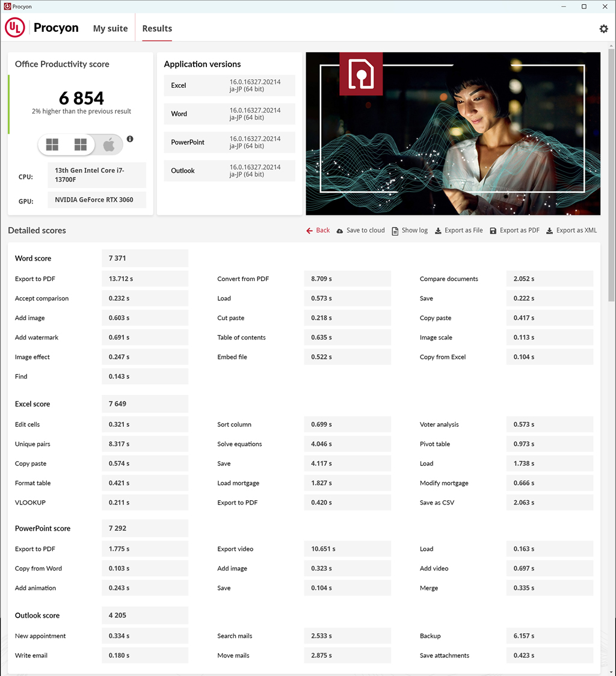Click Backup value 6.157 s
The width and height of the screenshot is (616, 676).
coord(550,636)
